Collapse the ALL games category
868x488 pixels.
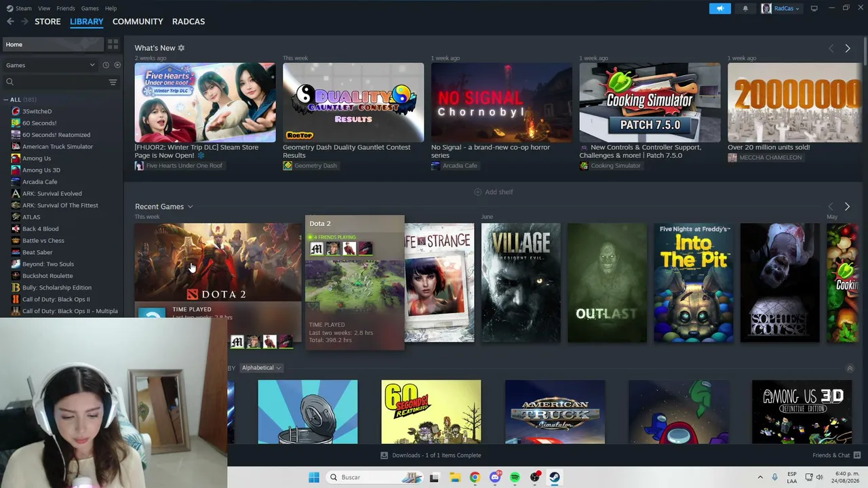pyautogui.click(x=5, y=100)
